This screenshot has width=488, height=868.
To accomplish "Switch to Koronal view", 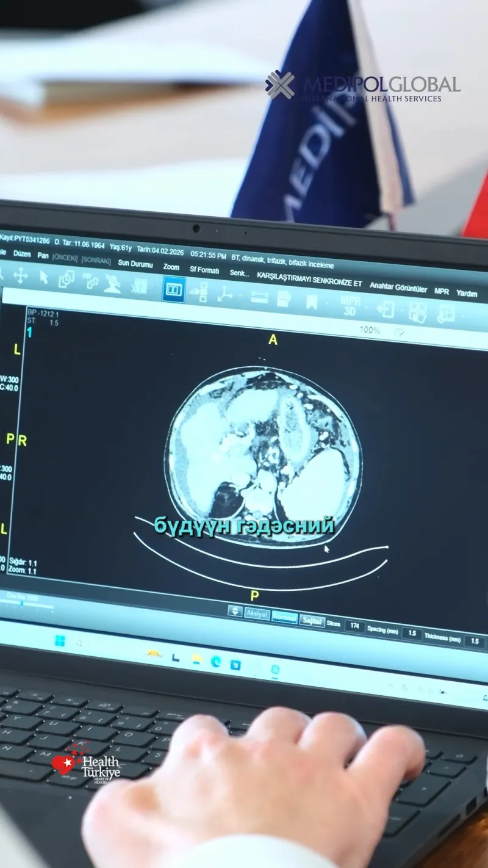I will click(x=284, y=618).
